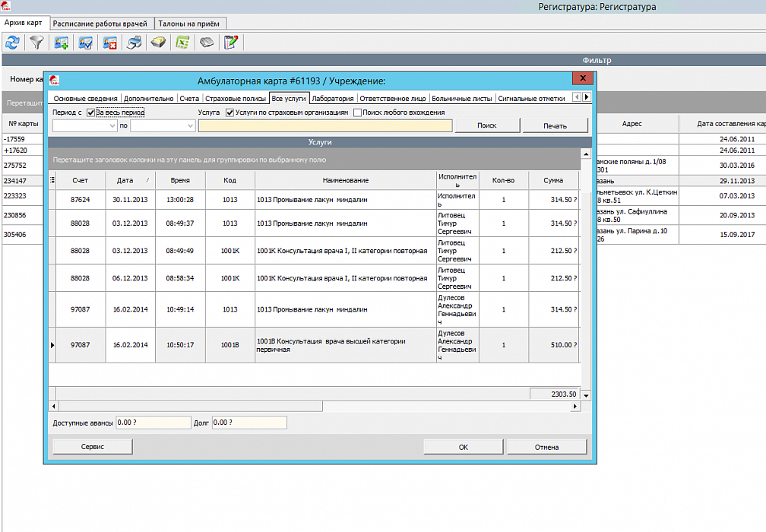
Task: Open the funnel filter tool
Action: coord(36,43)
